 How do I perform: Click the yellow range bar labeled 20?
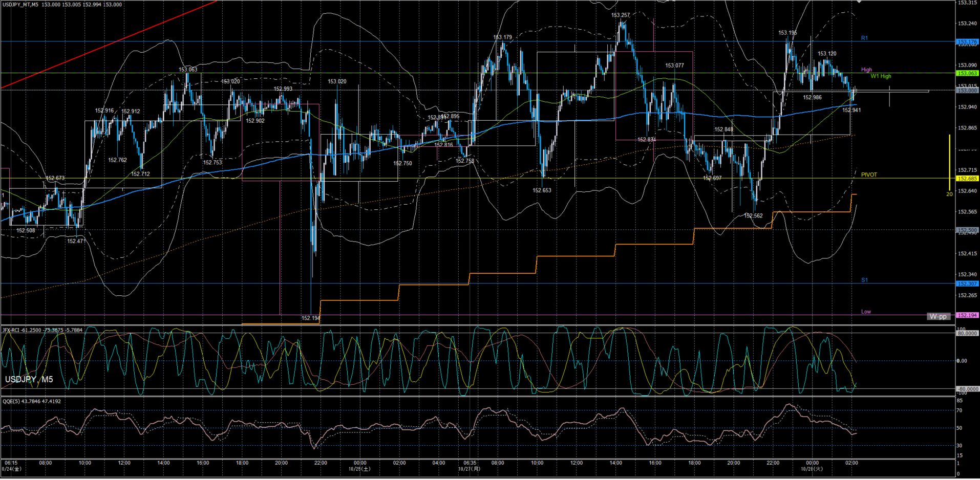coord(949,163)
